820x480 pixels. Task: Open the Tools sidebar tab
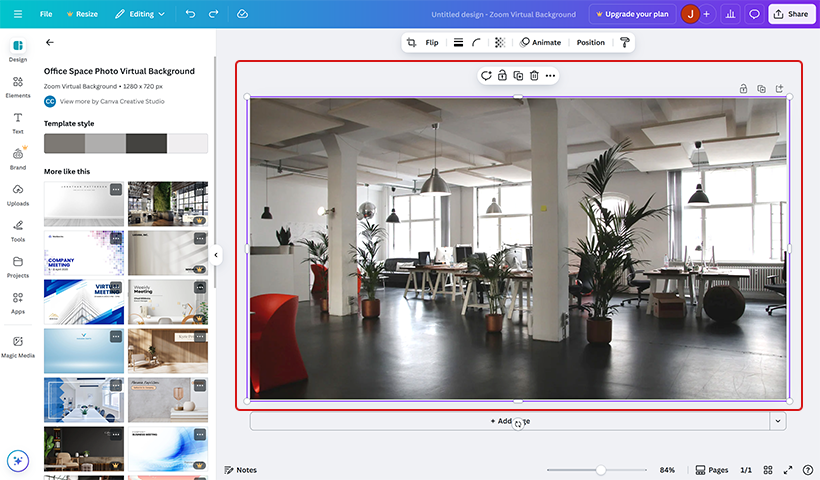coord(18,231)
